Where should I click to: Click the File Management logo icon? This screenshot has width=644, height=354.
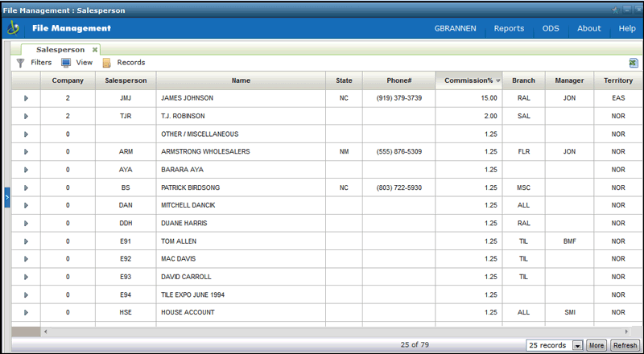click(x=14, y=28)
